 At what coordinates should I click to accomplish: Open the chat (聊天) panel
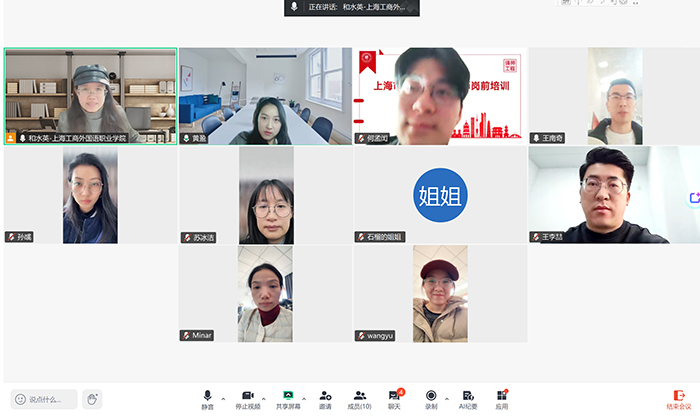[x=395, y=397]
